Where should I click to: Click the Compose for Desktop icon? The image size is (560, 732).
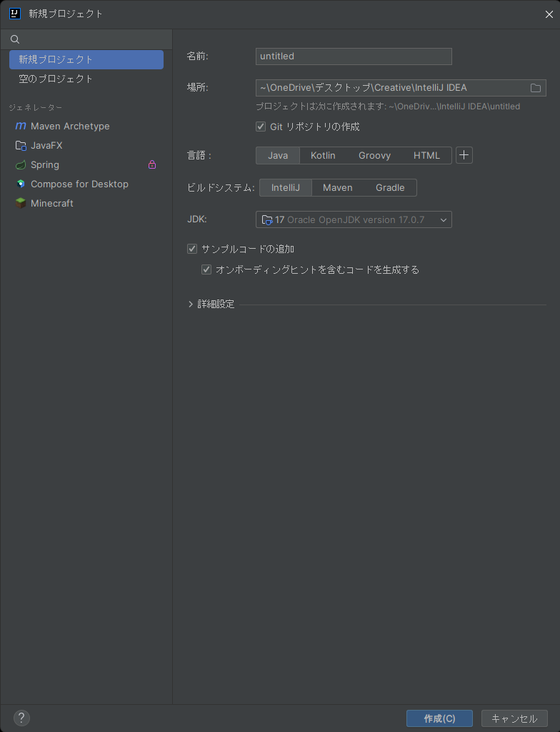point(21,184)
